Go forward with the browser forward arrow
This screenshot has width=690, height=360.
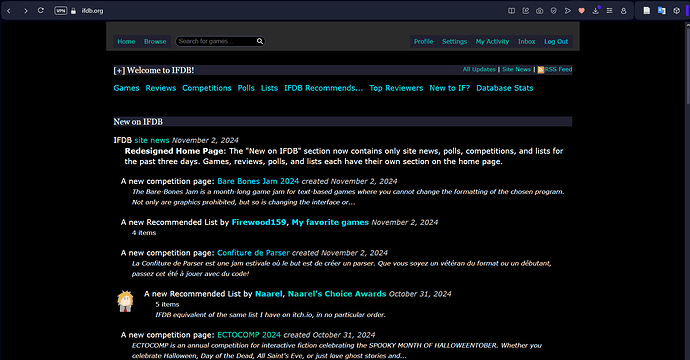pyautogui.click(x=26, y=11)
